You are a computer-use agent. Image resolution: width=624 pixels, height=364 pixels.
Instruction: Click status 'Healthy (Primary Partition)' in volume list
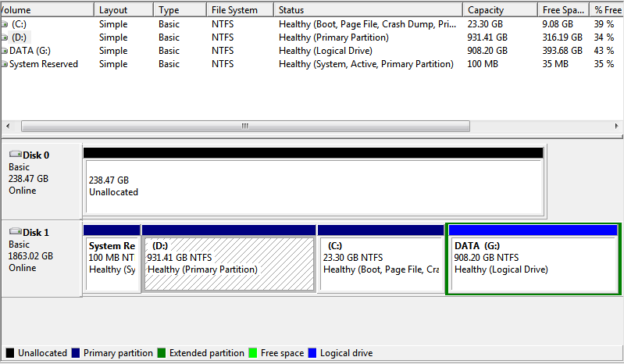click(x=333, y=37)
